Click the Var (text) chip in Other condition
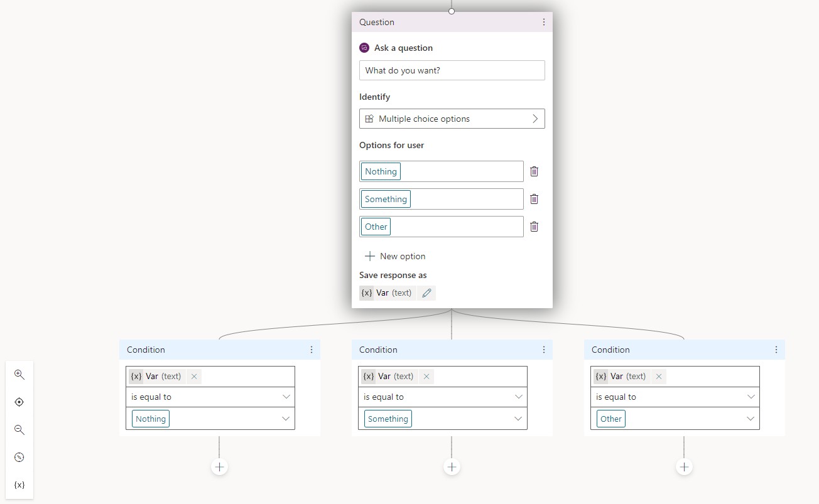This screenshot has height=504, width=819. pos(622,377)
